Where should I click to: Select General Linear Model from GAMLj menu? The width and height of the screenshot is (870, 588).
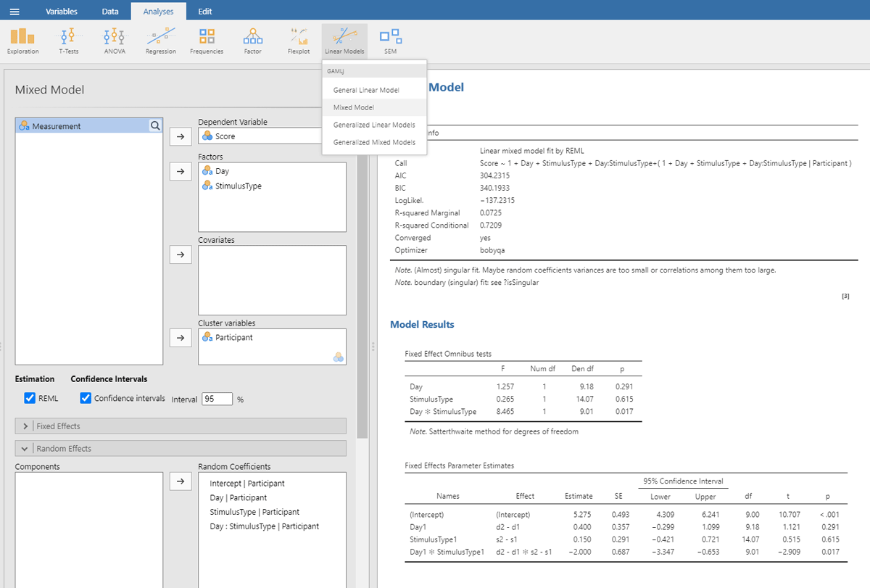pyautogui.click(x=366, y=90)
